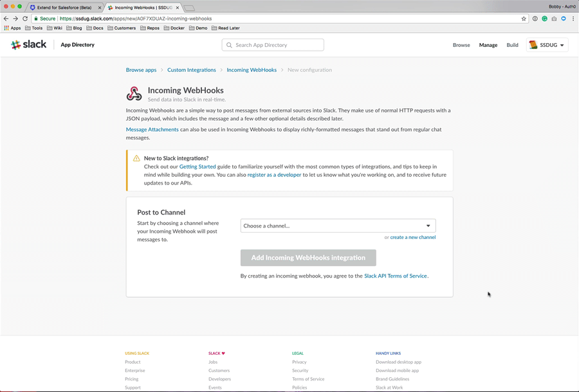Open Jobs footer link
Screen dimensions: 579x392
coord(213,362)
